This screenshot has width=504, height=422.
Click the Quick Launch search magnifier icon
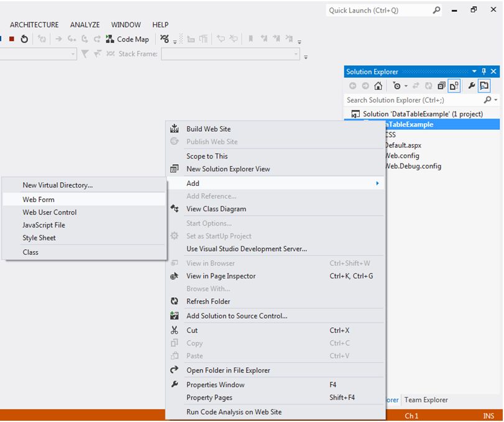pos(436,10)
